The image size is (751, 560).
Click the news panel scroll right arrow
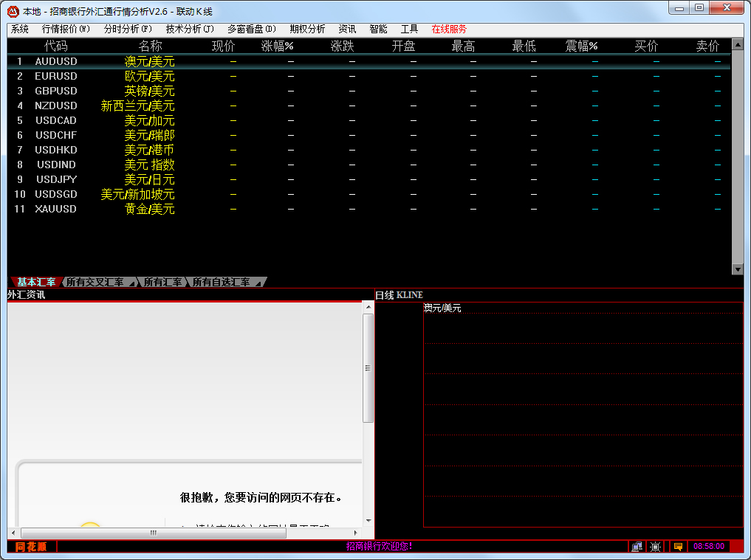tap(355, 533)
